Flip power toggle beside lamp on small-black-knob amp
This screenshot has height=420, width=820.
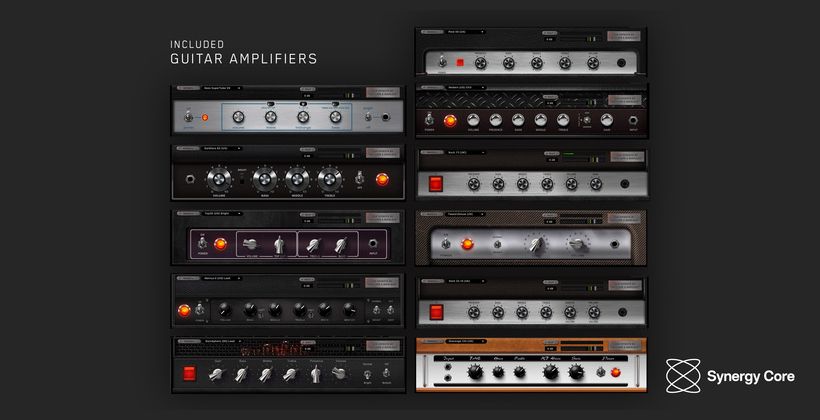[x=199, y=310]
